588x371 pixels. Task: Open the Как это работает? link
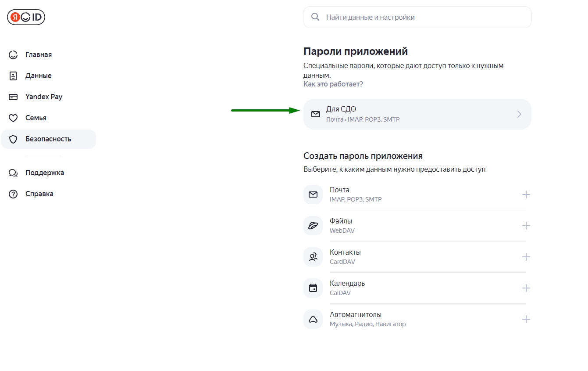333,84
